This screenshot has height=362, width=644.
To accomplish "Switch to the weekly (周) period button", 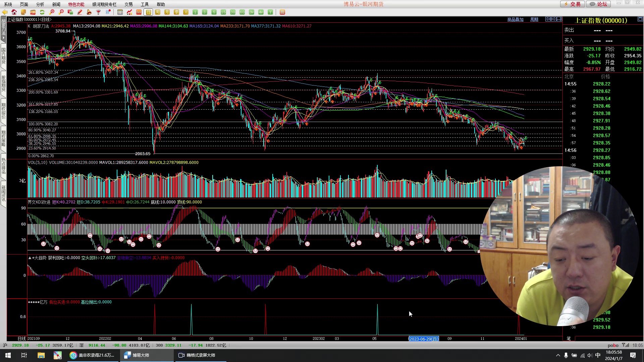I will (158, 12).
